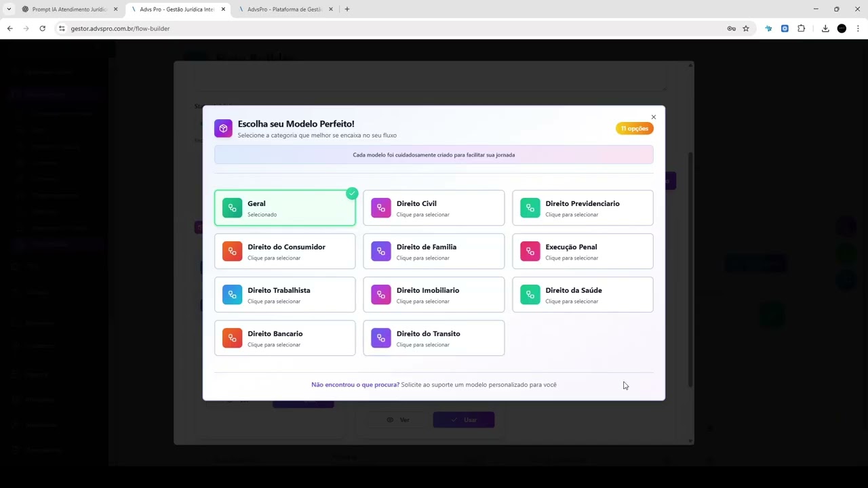The height and width of the screenshot is (488, 868).
Task: Click the Escolha seu Modelo Perfeito heading
Action: tap(296, 124)
